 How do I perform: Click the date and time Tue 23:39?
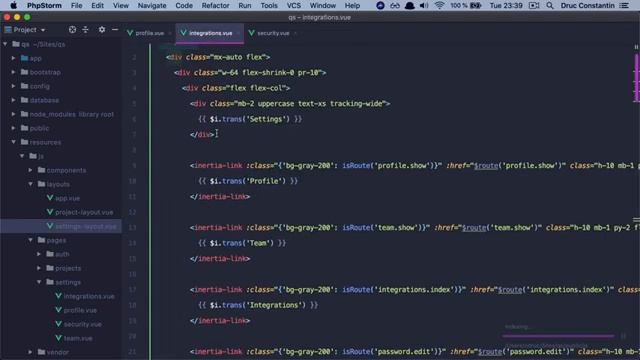coord(506,5)
